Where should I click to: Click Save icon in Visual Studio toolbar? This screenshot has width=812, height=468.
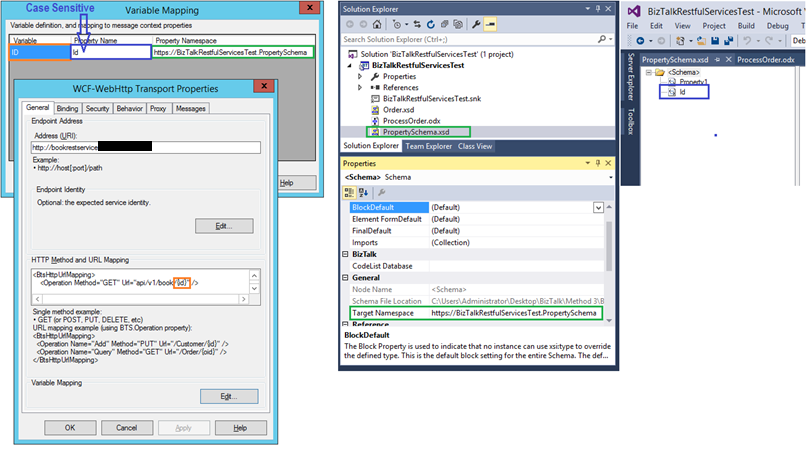(715, 40)
